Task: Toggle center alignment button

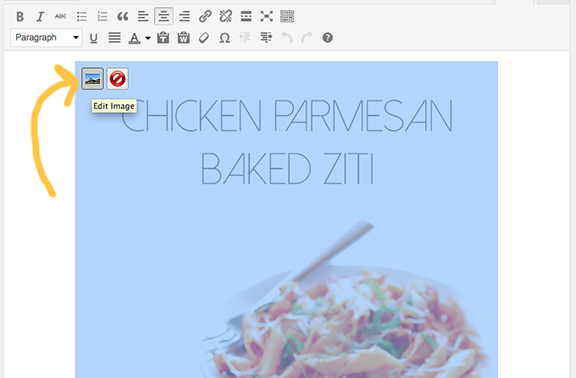Action: pyautogui.click(x=163, y=17)
